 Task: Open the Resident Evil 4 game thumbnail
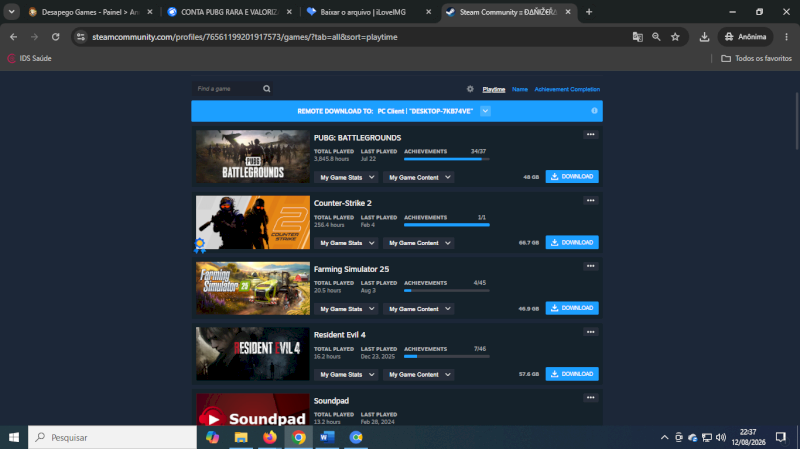tap(253, 354)
